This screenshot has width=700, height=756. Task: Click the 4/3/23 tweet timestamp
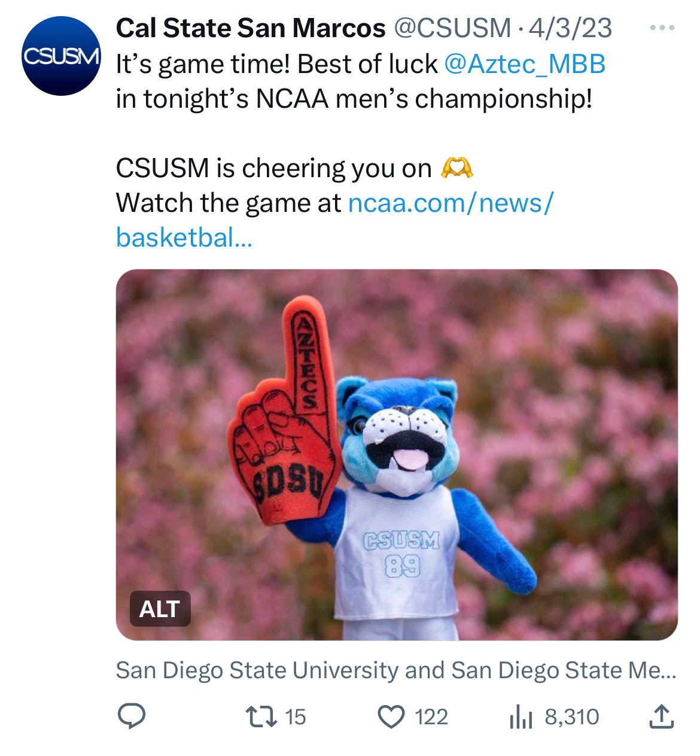(x=570, y=28)
